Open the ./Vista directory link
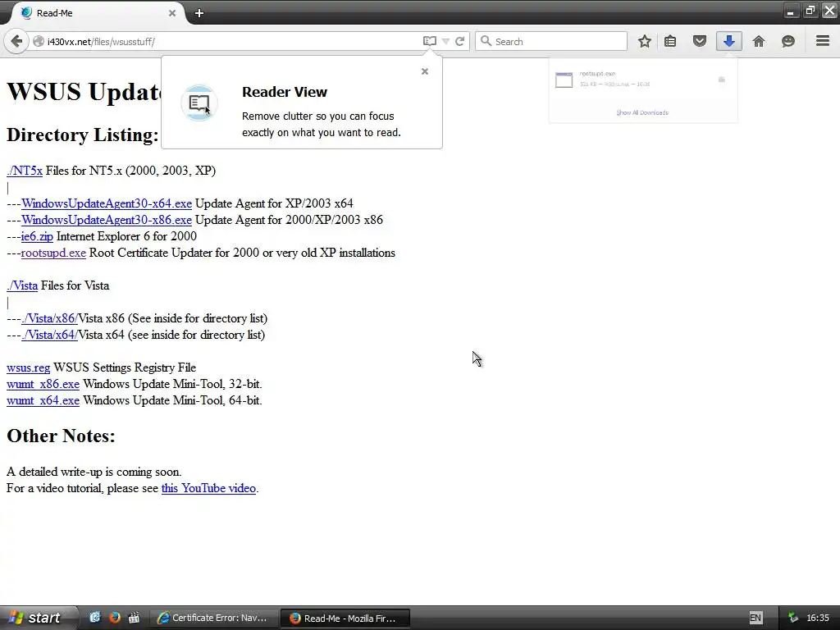 (22, 285)
